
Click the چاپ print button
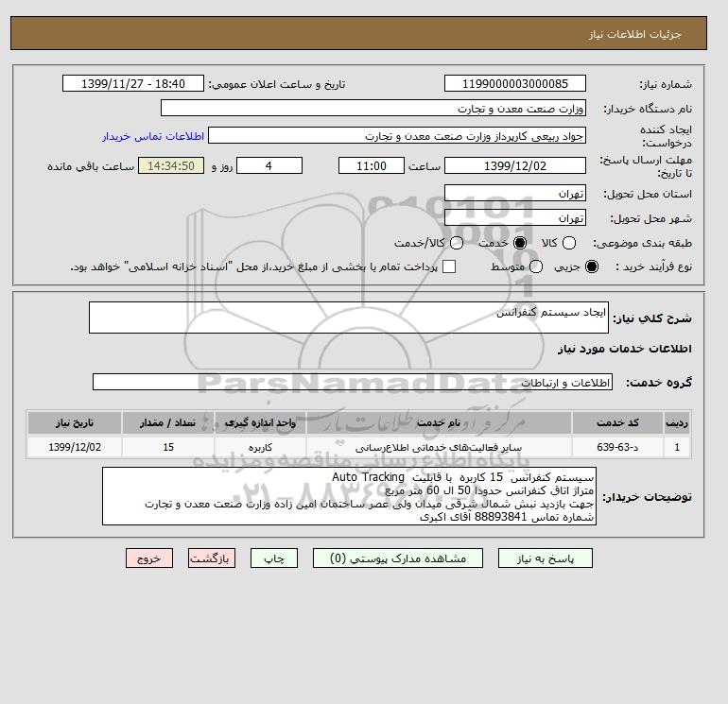point(274,558)
